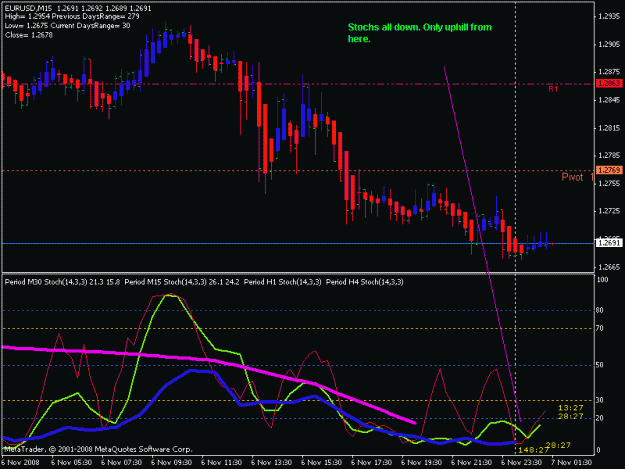
Task: Click the '6 Nov 17:30' time axis label
Action: point(372,463)
